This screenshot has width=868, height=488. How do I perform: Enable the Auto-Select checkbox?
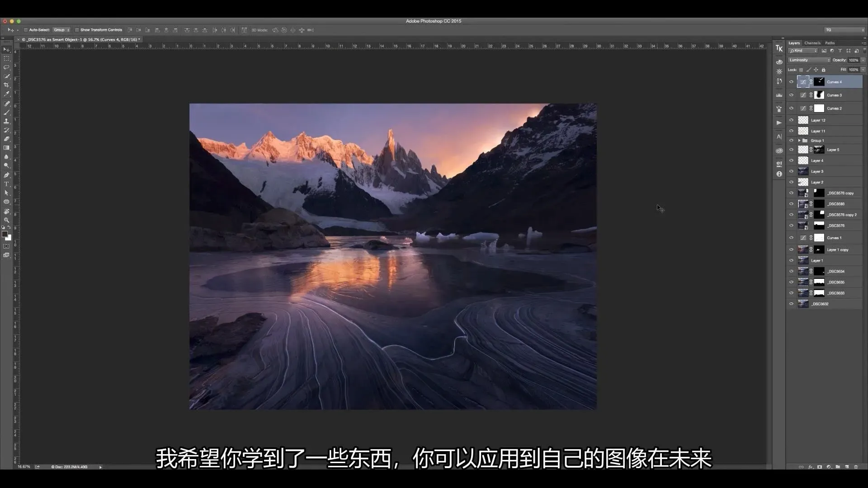pyautogui.click(x=26, y=30)
